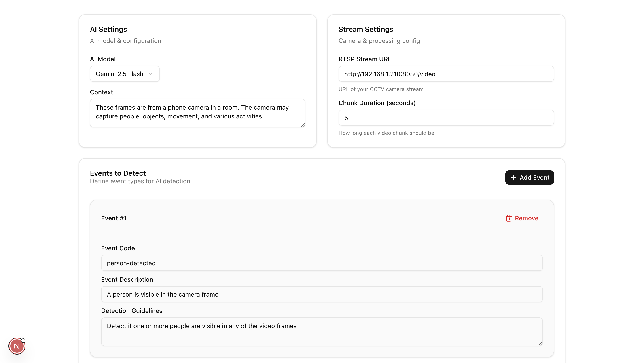
Task: Click the Event Description field
Action: pyautogui.click(x=322, y=294)
